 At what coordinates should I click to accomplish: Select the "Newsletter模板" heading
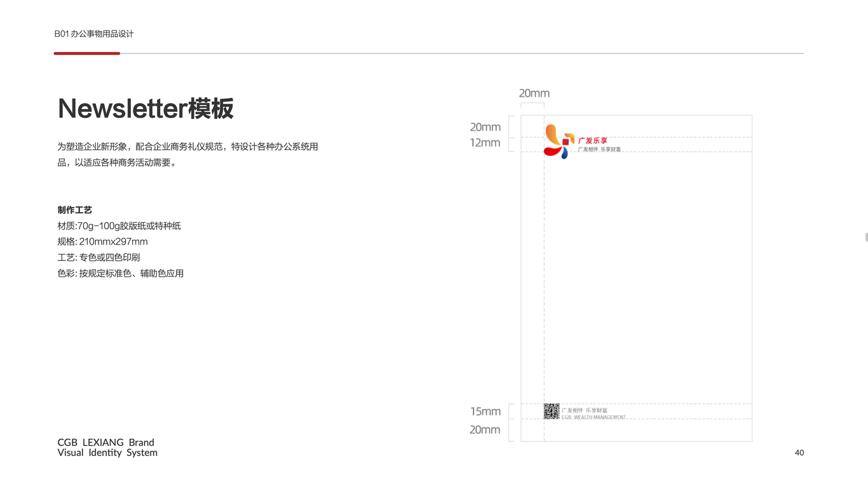coord(146,109)
